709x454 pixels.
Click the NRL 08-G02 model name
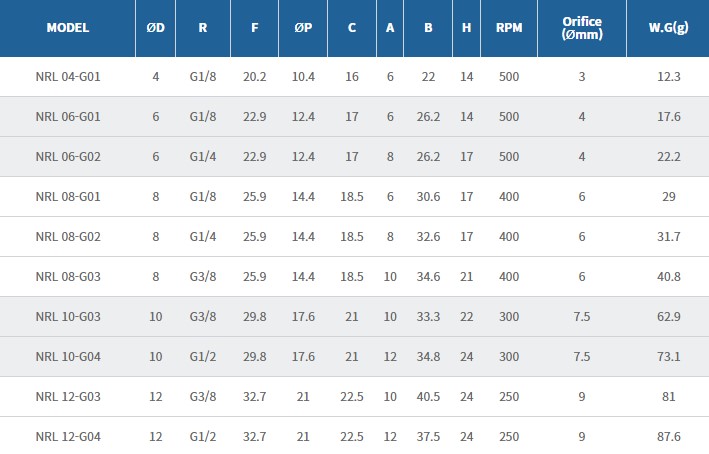point(68,237)
